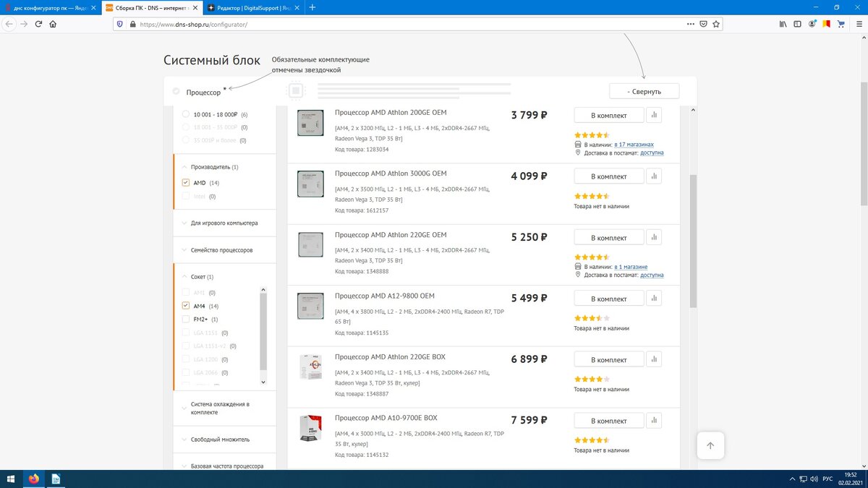868x488 pixels.
Task: Click the socket list down arrow
Action: [263, 382]
